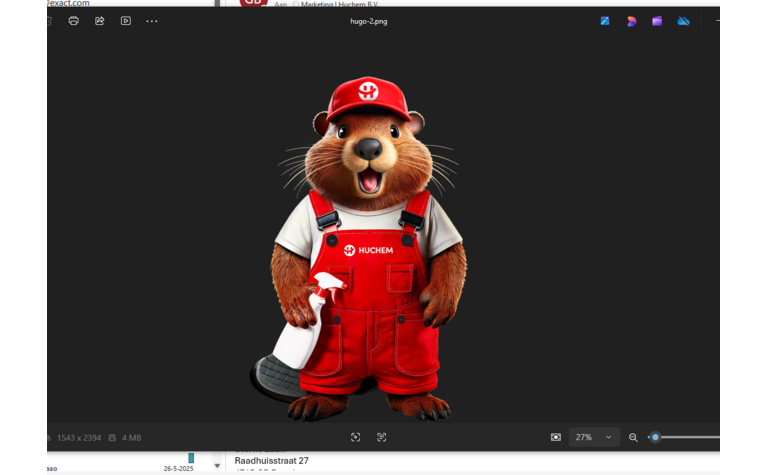Open the Clipchamp icon in the toolbar
The width and height of the screenshot is (767, 475).
coord(657,21)
